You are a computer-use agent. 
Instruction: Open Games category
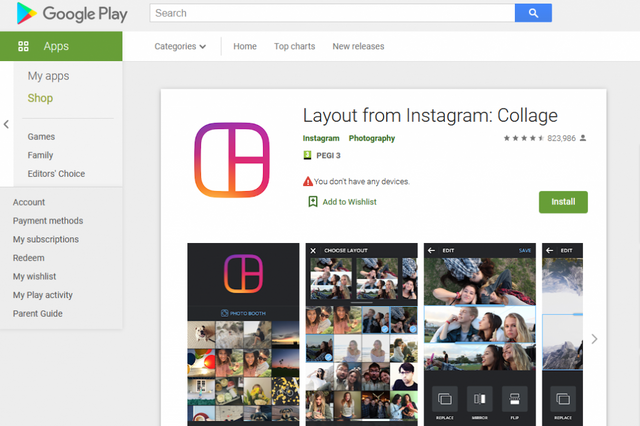coord(41,137)
